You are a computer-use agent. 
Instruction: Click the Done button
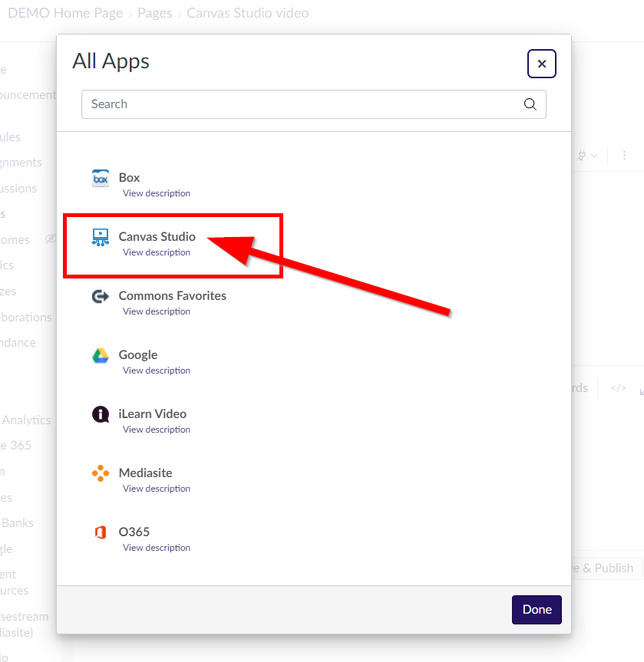[x=537, y=610]
